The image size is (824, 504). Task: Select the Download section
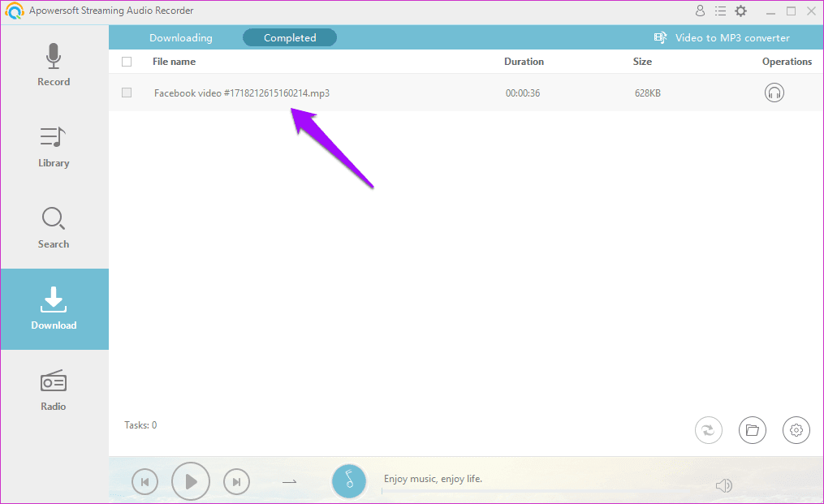(x=54, y=309)
